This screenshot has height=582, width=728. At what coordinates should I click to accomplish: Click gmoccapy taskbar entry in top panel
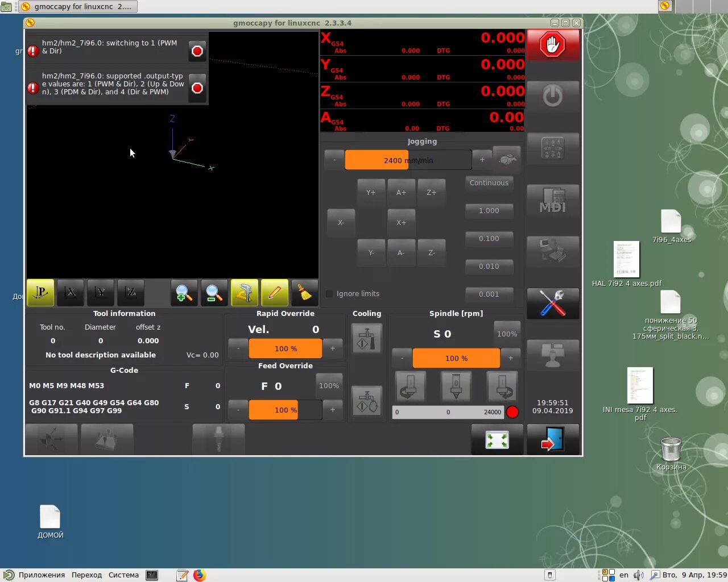tap(77, 6)
